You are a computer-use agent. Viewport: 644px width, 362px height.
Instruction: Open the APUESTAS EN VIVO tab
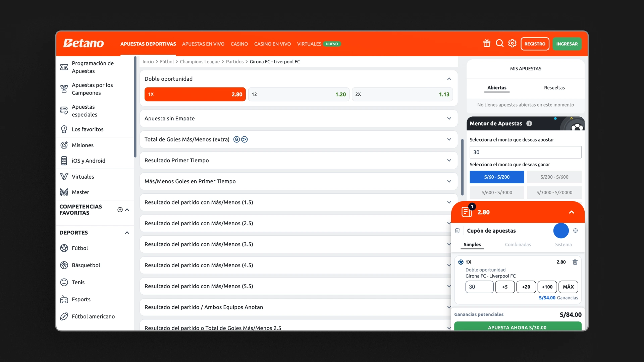[x=203, y=44]
